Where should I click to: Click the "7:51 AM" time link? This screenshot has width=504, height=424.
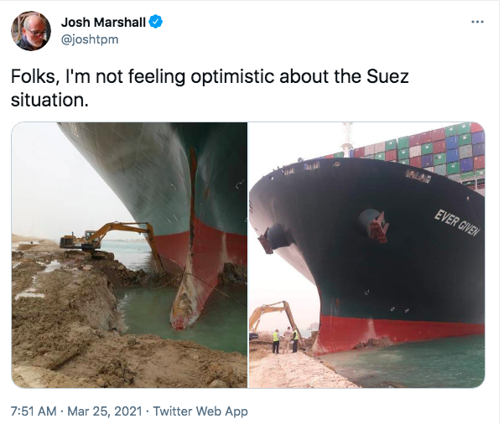34,411
